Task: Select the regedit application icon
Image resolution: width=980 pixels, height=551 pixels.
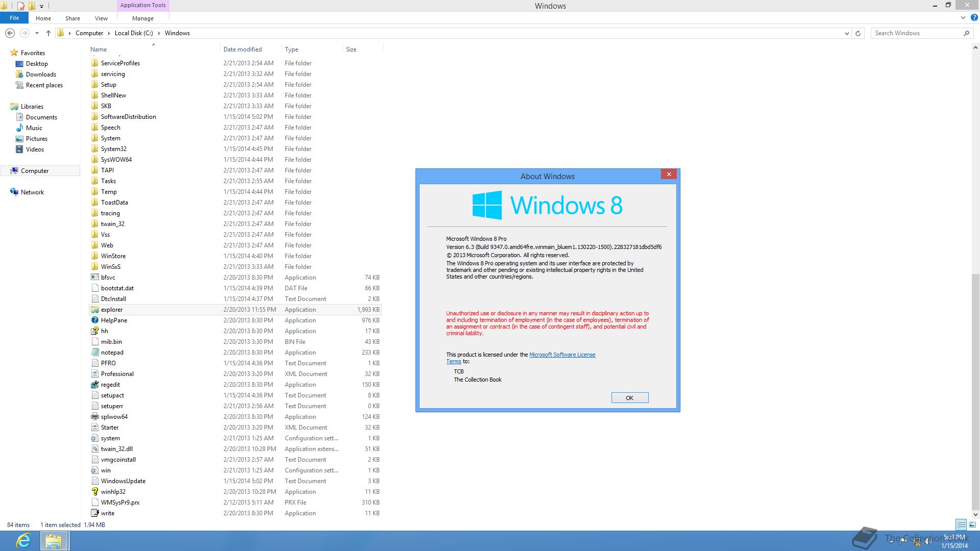Action: [95, 385]
